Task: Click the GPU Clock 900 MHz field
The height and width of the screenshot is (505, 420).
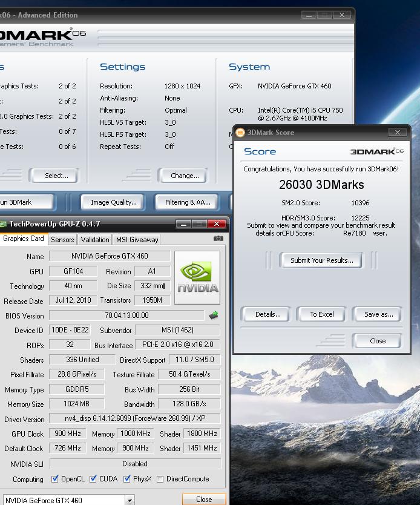Action: 68,434
